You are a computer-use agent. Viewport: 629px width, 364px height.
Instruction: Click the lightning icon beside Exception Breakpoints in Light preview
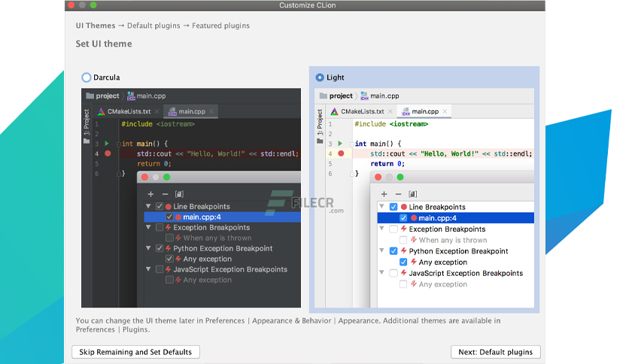point(403,229)
